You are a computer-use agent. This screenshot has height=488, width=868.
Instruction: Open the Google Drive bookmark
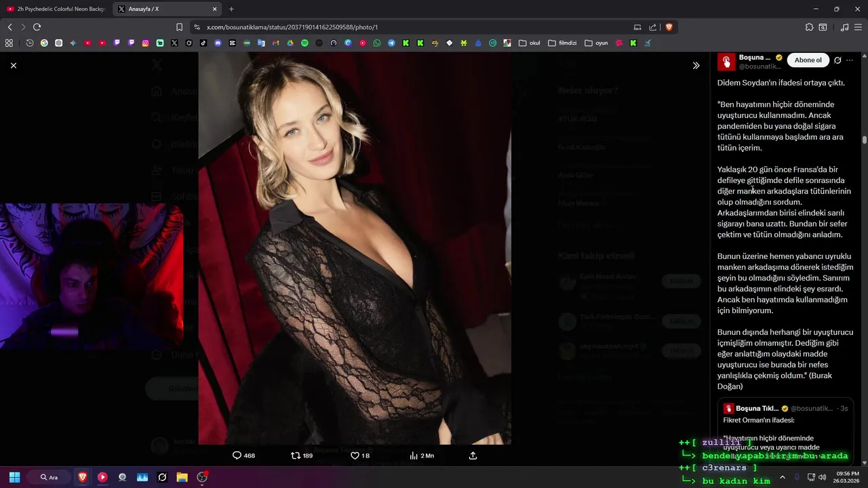tap(290, 43)
